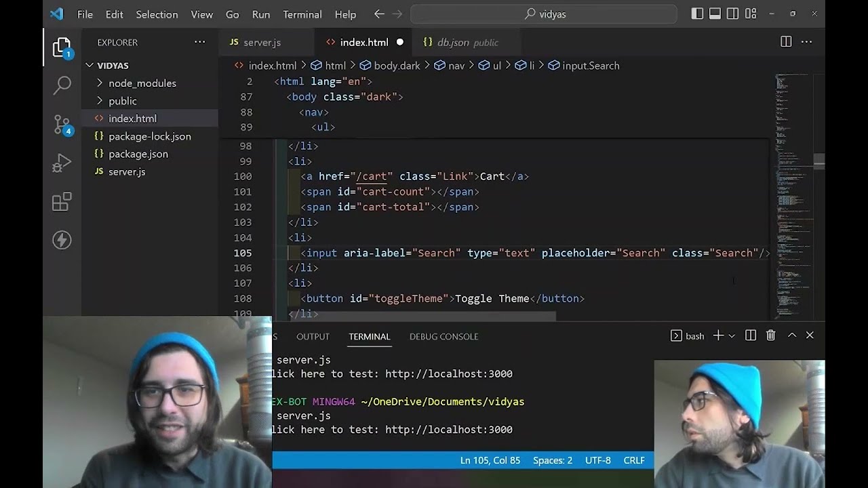Screen dimensions: 868x488
Task: Click Spaces: 2 indentation in status bar
Action: pos(553,460)
